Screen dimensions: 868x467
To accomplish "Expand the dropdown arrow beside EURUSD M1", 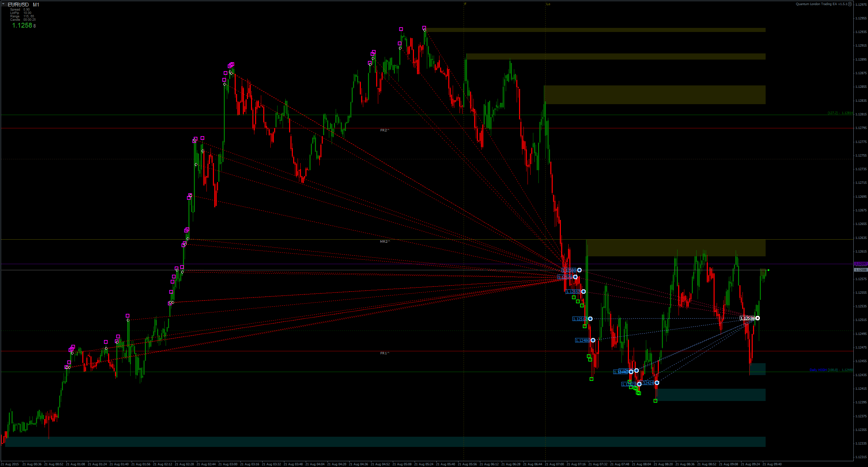I will tap(3, 4).
